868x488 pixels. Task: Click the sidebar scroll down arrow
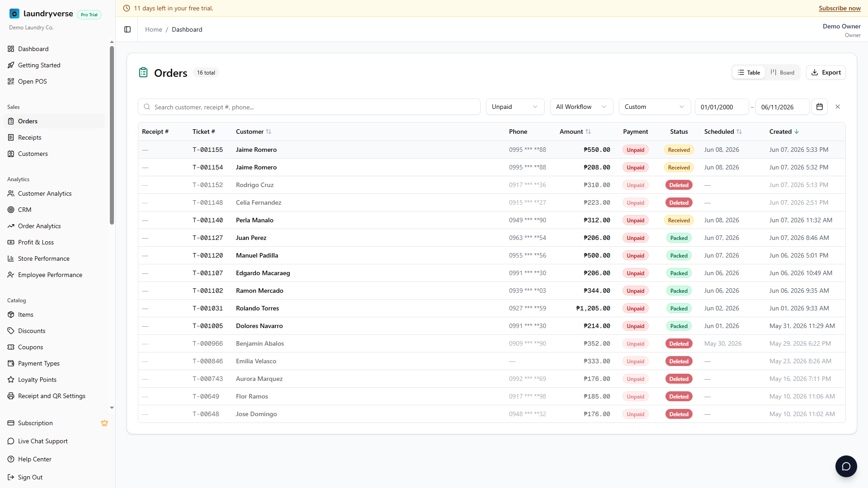point(112,408)
